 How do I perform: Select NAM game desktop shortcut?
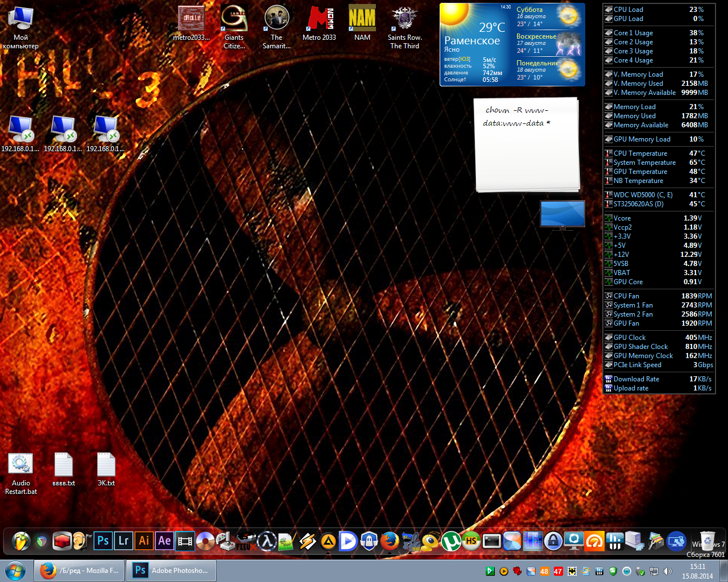(x=362, y=23)
